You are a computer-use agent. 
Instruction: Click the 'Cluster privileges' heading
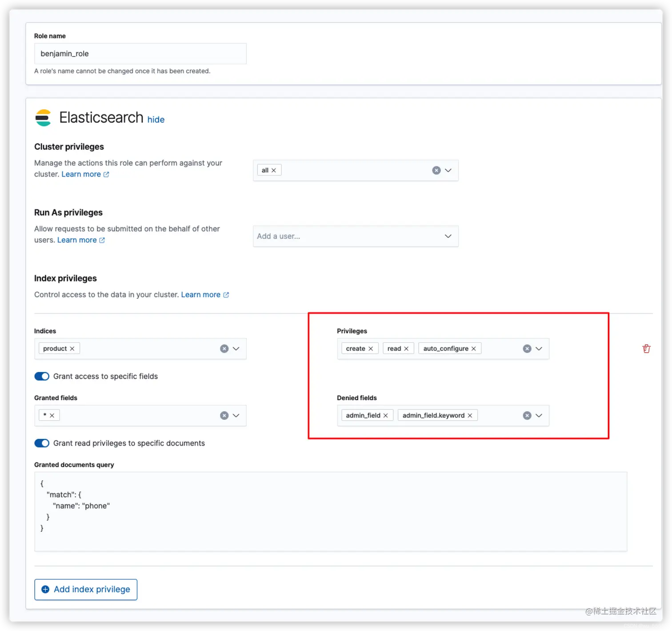coord(69,147)
